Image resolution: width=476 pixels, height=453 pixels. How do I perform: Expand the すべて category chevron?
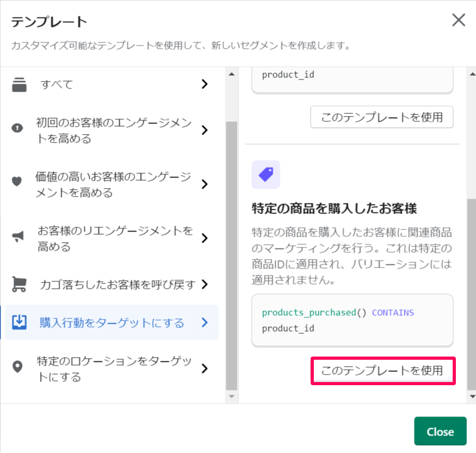point(205,84)
